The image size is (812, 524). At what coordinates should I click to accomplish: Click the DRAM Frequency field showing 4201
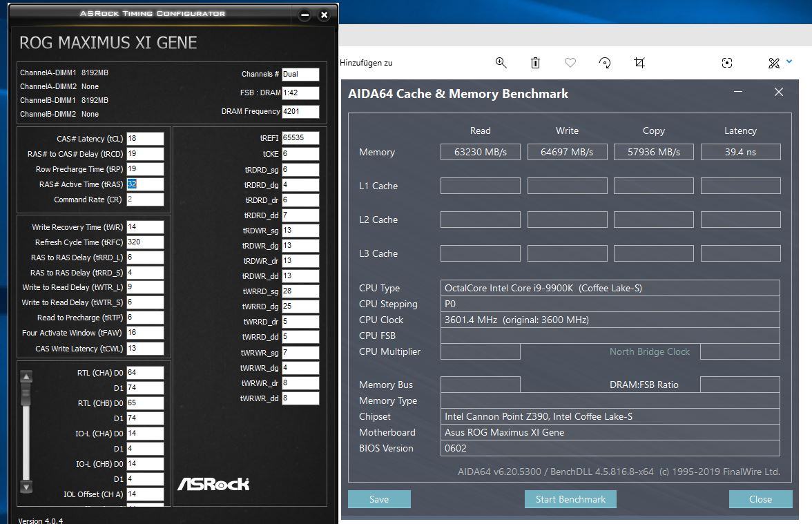[300, 111]
